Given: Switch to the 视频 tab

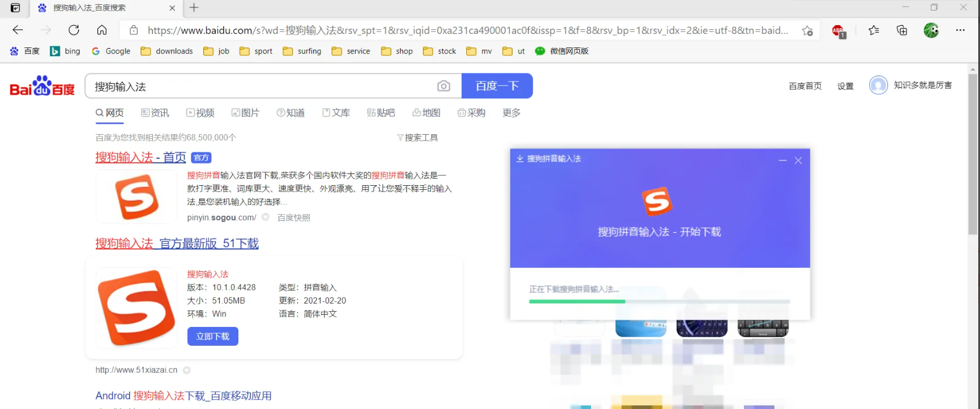Looking at the screenshot, I should (x=200, y=113).
